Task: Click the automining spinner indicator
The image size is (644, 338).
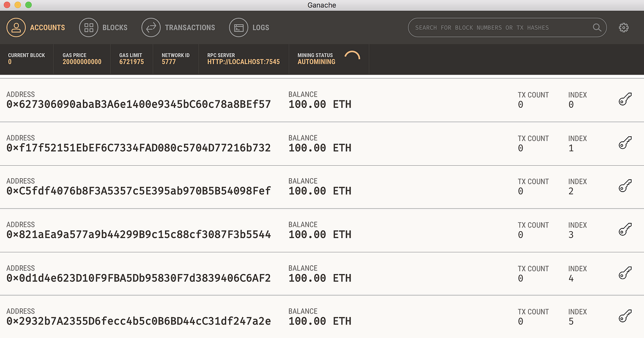Action: [352, 56]
